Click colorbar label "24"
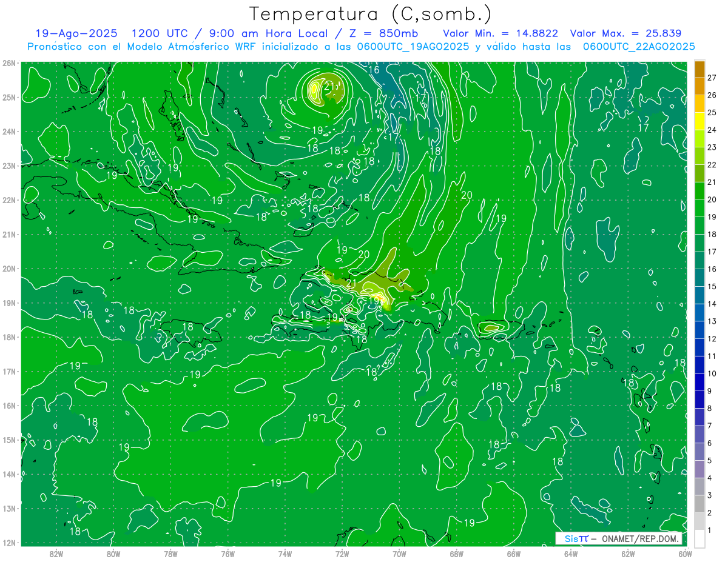Image resolution: width=728 pixels, height=562 pixels. [712, 130]
